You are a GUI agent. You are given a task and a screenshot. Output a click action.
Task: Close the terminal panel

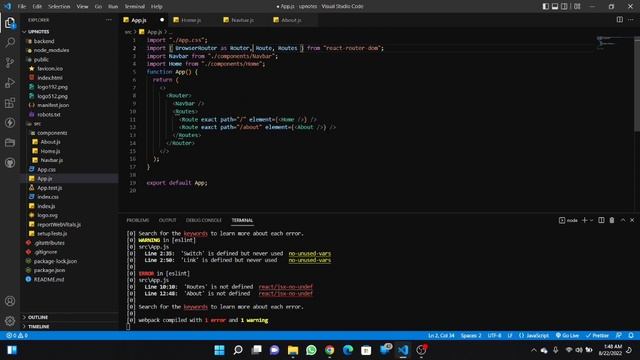[x=632, y=220]
